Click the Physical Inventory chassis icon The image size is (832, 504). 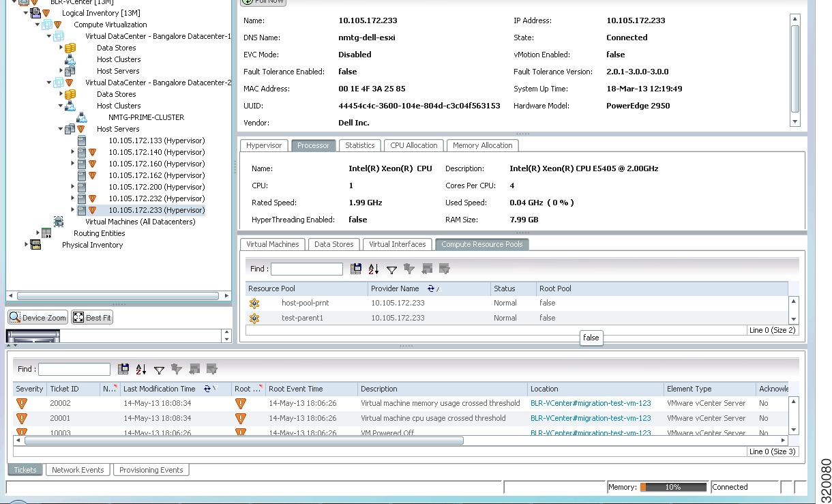(x=35, y=245)
